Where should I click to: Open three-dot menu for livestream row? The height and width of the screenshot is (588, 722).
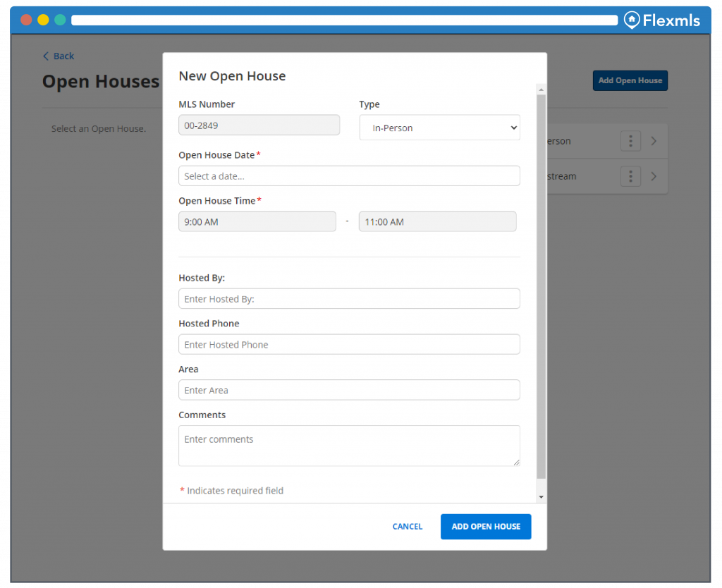pyautogui.click(x=630, y=176)
